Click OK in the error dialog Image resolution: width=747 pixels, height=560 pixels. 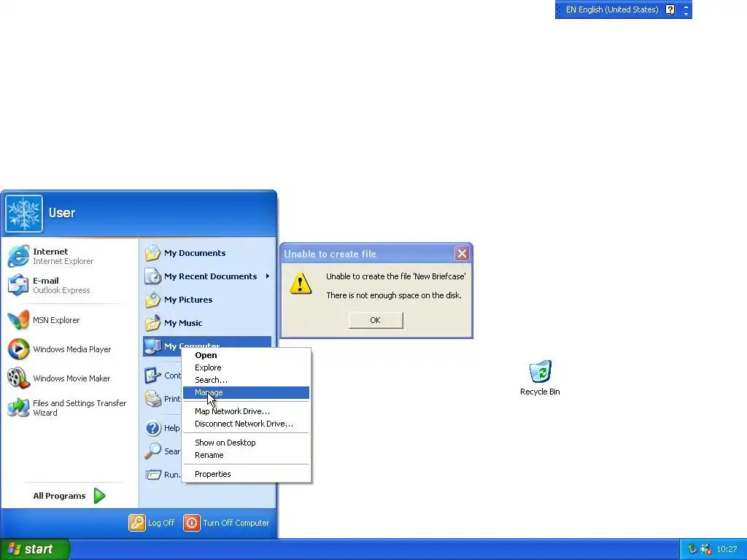(x=376, y=320)
